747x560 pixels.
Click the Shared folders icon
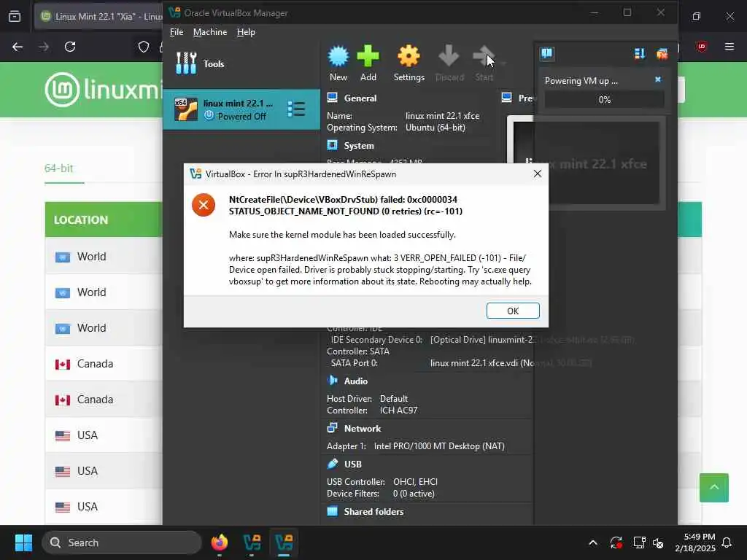333,511
